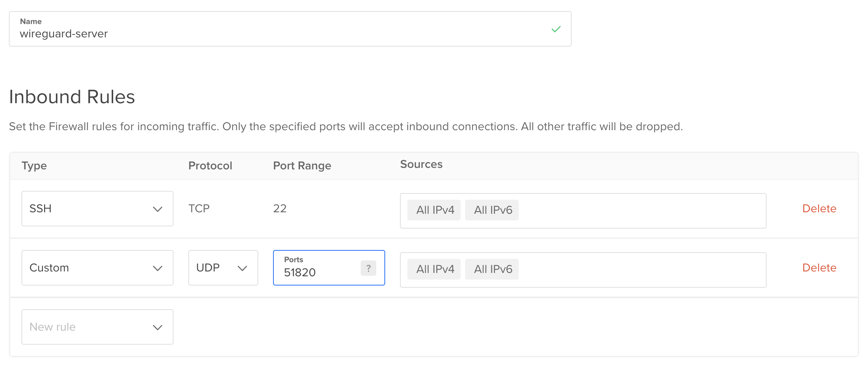Screen dimensions: 868x375
Task: Click the green checkmark in the Name field
Action: click(x=556, y=29)
